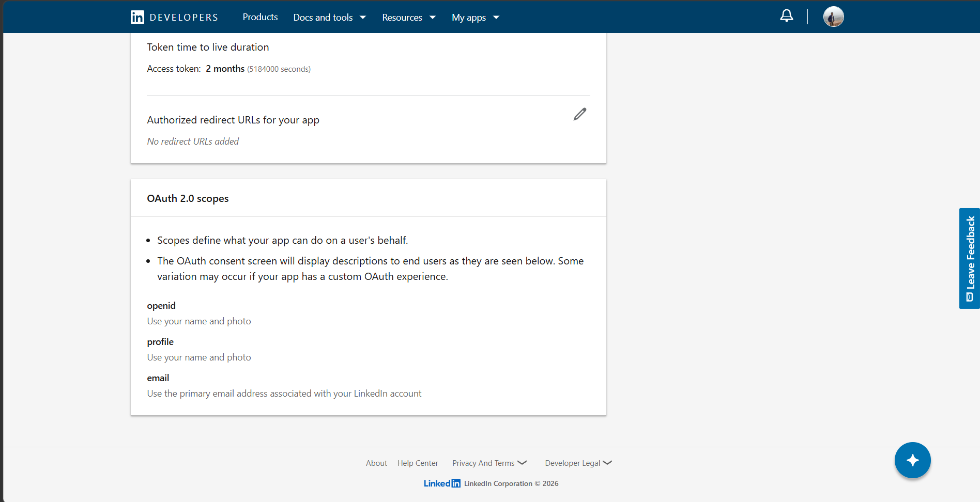Open the About footer link

[376, 463]
